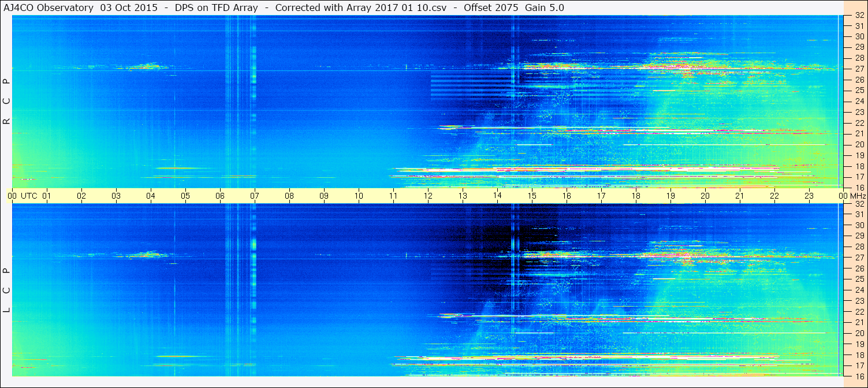Click the "00 UTC" start label on time axis
This screenshot has width=868, height=388.
pyautogui.click(x=22, y=196)
